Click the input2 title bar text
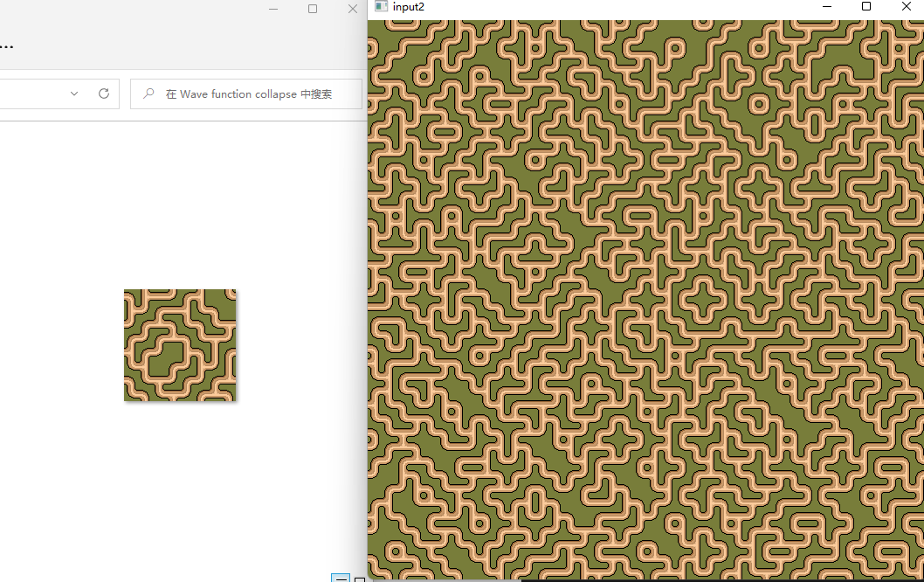Image resolution: width=924 pixels, height=582 pixels. tap(409, 7)
